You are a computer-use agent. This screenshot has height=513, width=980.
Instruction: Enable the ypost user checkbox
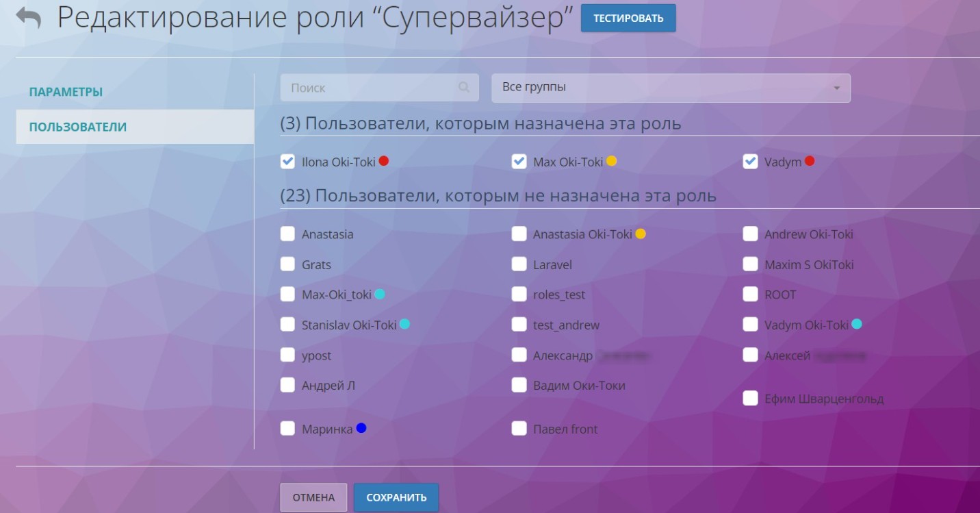tap(287, 355)
